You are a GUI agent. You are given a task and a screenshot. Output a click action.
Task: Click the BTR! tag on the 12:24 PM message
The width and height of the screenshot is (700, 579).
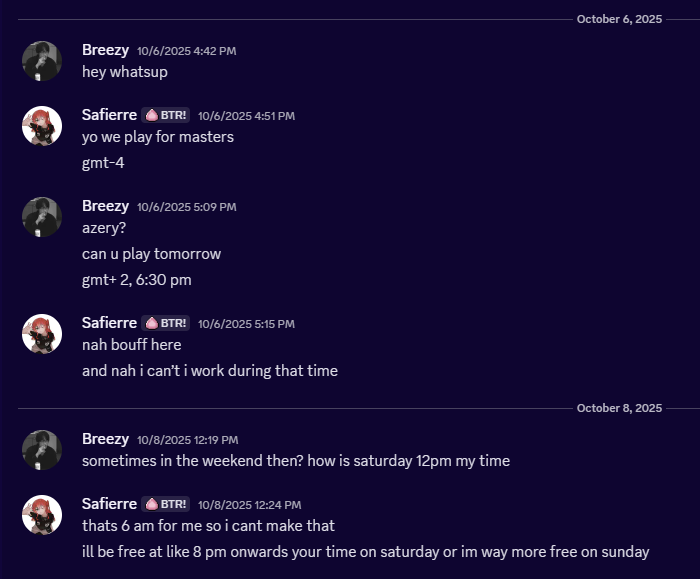pyautogui.click(x=166, y=504)
